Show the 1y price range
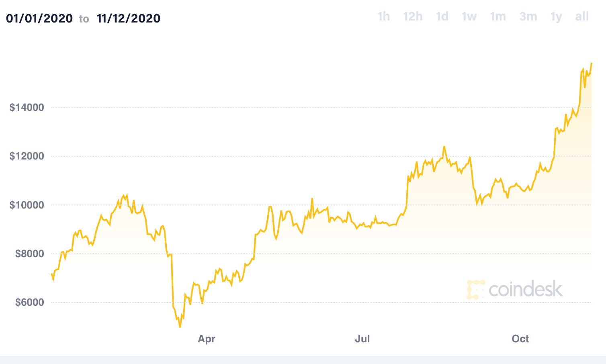Image resolution: width=606 pixels, height=364 pixels. pos(556,17)
